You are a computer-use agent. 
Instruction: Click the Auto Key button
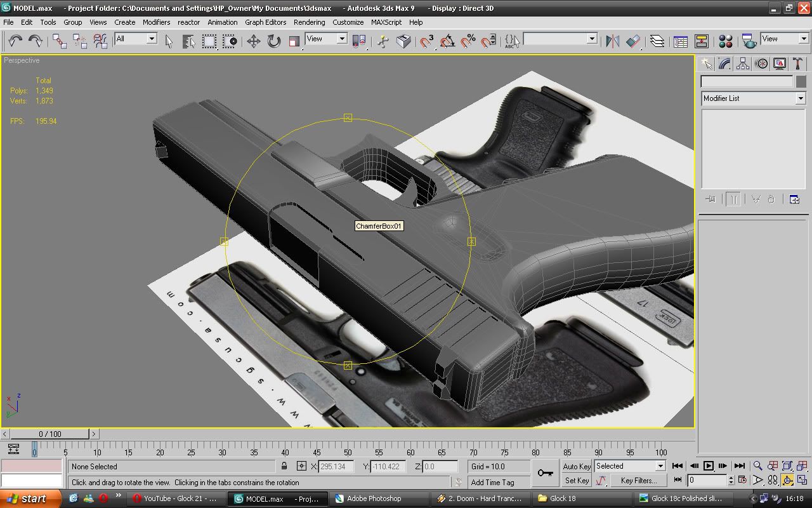tap(577, 467)
